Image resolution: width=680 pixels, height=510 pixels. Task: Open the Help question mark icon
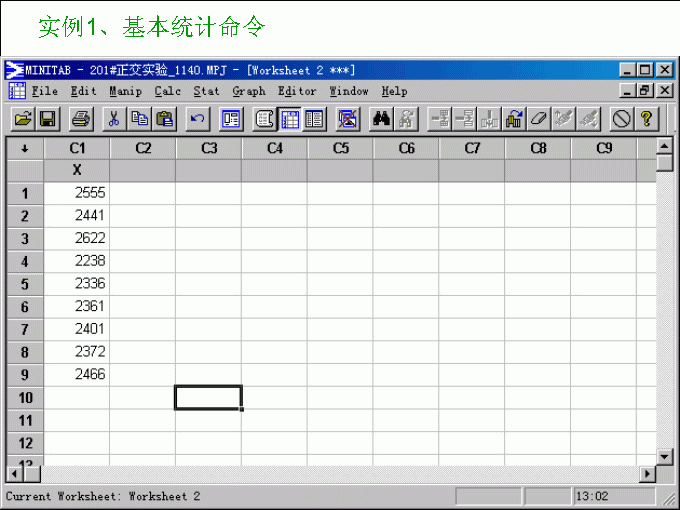647,118
